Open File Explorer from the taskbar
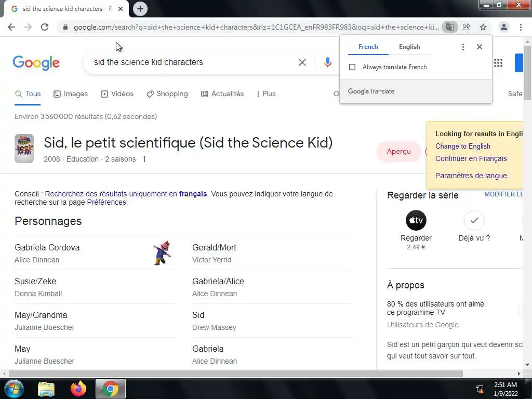Screen dimensions: 532x399 coord(46,389)
